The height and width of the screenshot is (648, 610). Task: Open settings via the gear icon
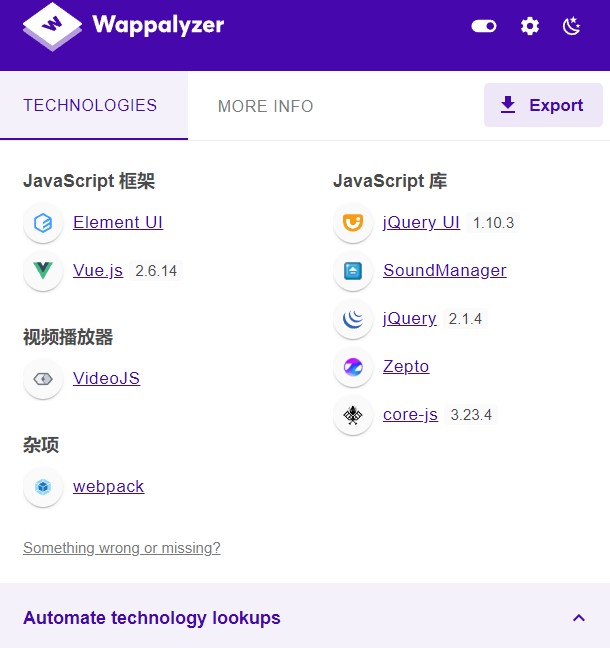point(530,26)
